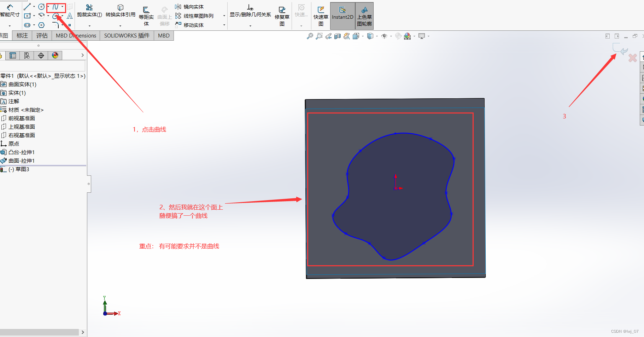Click Dynamic Annotation Views icon
Viewport: 644px width, 337px height.
click(x=347, y=36)
